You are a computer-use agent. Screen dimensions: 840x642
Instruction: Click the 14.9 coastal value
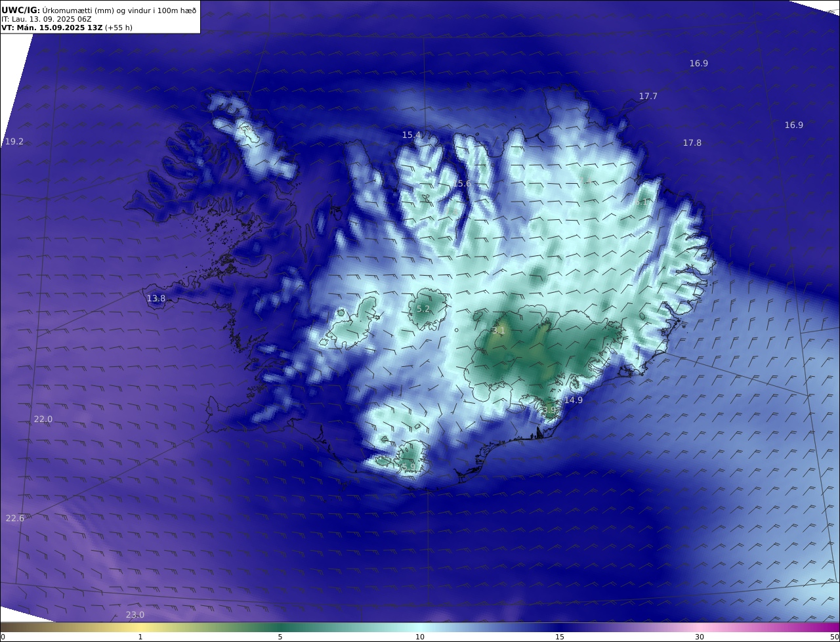click(574, 400)
